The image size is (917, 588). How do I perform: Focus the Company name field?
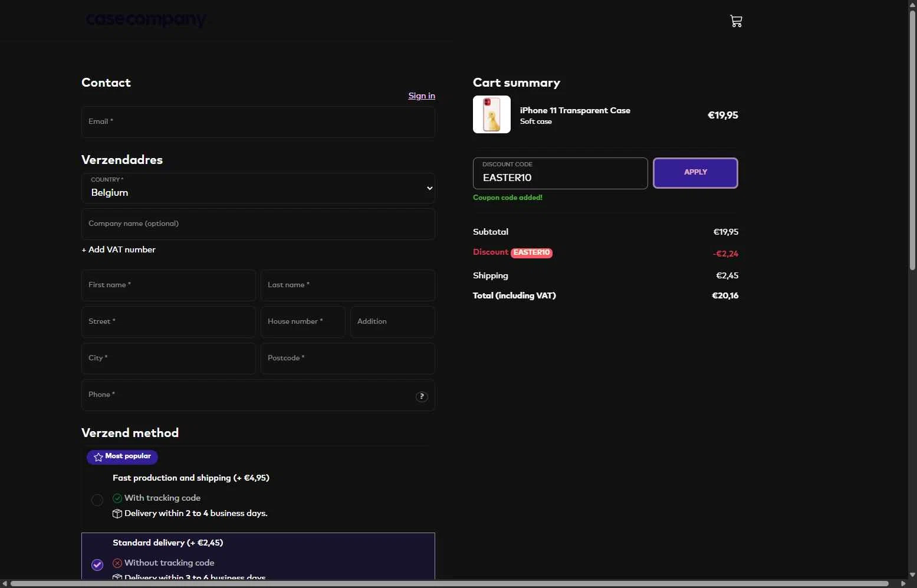258,224
